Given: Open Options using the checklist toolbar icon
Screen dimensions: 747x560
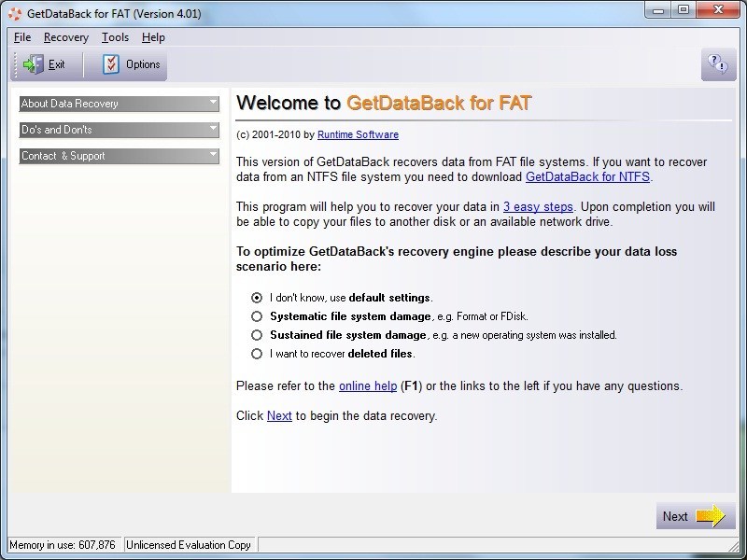Looking at the screenshot, I should pos(110,64).
